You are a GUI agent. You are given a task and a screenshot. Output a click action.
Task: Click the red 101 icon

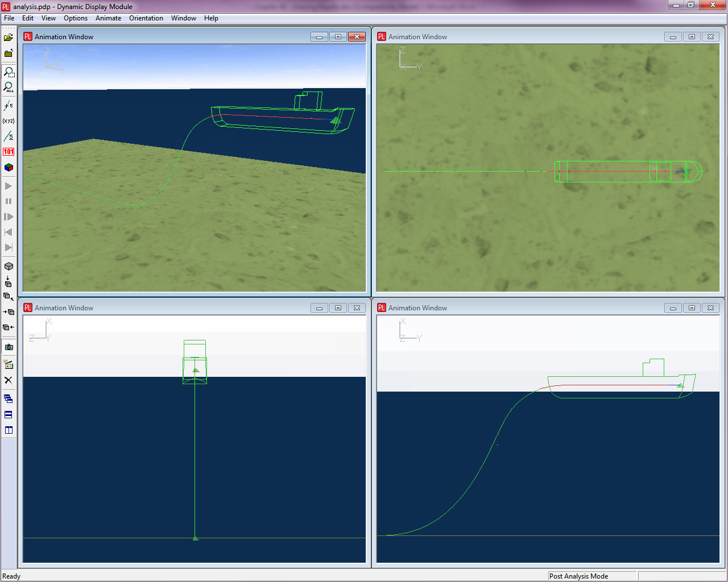coord(9,152)
